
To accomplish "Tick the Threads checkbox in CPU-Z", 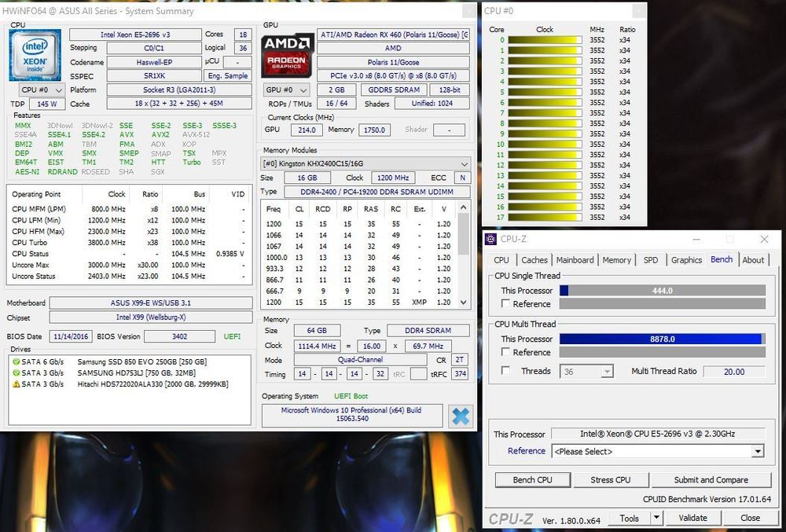I will coord(505,371).
